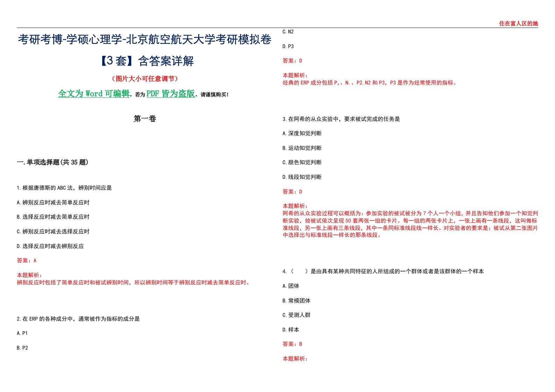
Task: Select option A.团体
Action: (x=291, y=286)
